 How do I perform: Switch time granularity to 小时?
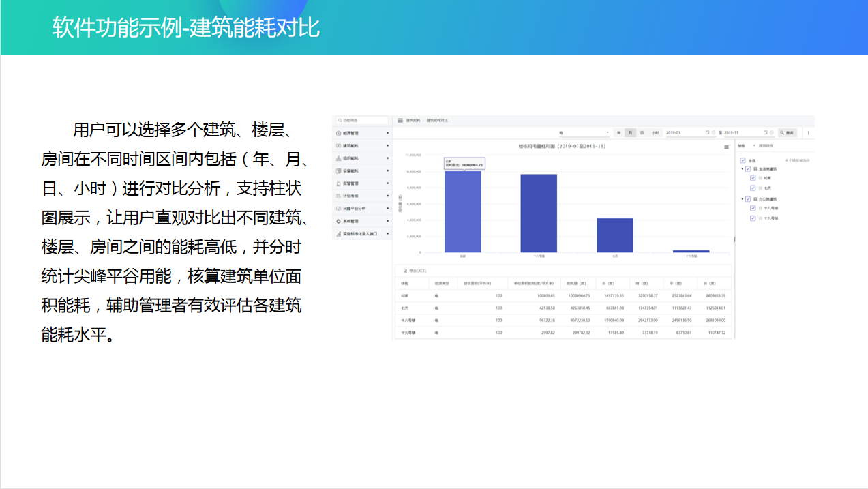pos(655,132)
